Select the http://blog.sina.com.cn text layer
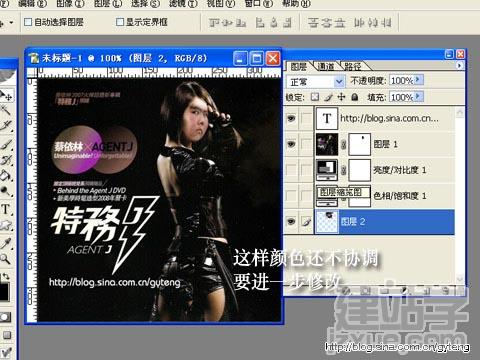This screenshot has height=360, width=480. pyautogui.click(x=385, y=119)
